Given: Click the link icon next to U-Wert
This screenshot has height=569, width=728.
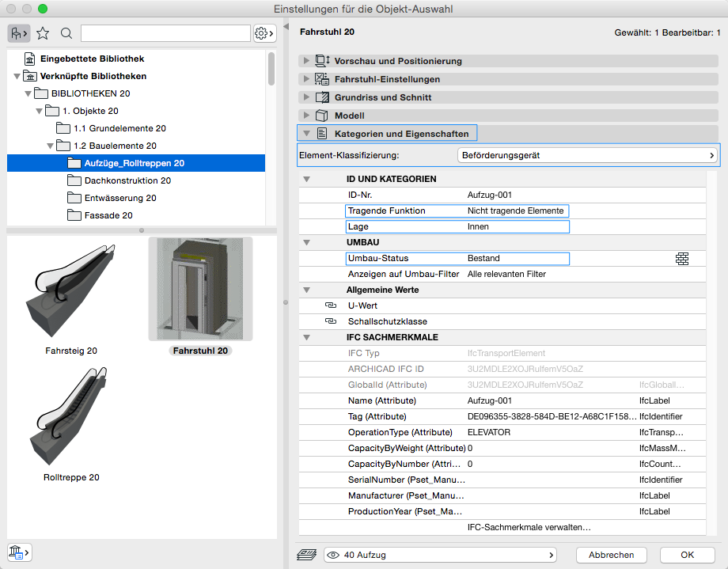Looking at the screenshot, I should (x=331, y=305).
